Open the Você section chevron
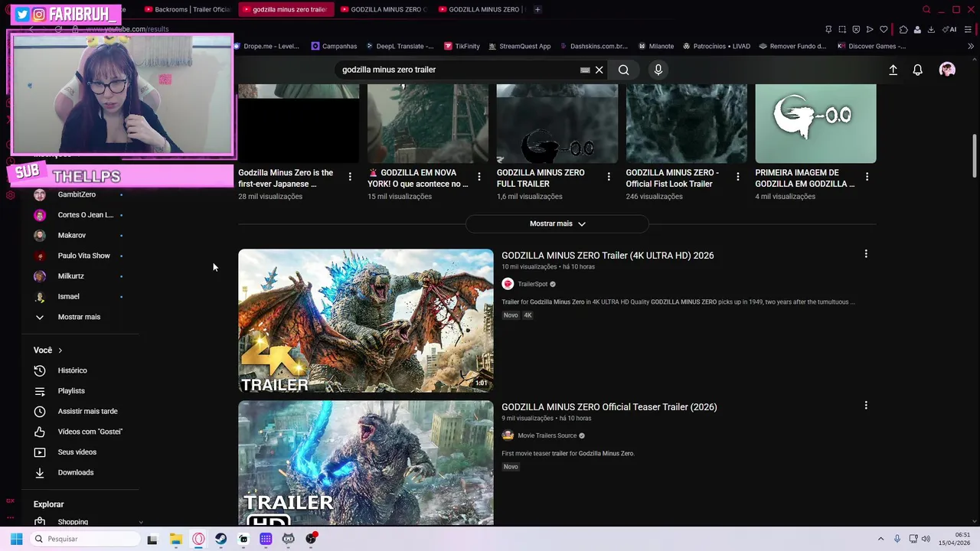This screenshot has height=551, width=980. click(60, 350)
